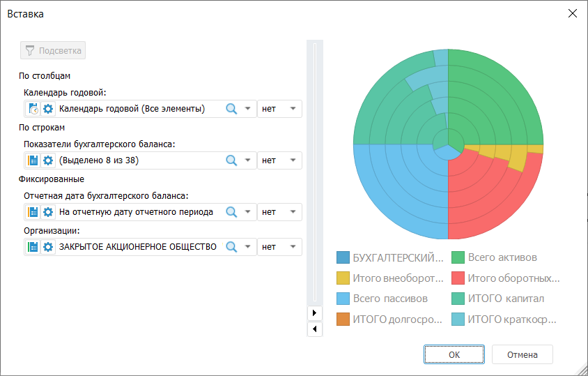The height and width of the screenshot is (376, 588).
Task: Open settings gear for Календарь годовой
Action: (x=48, y=109)
